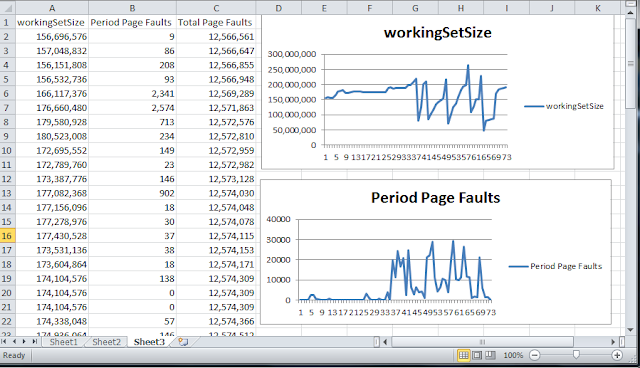Select cell with value 138
640x368 pixels.
point(132,279)
